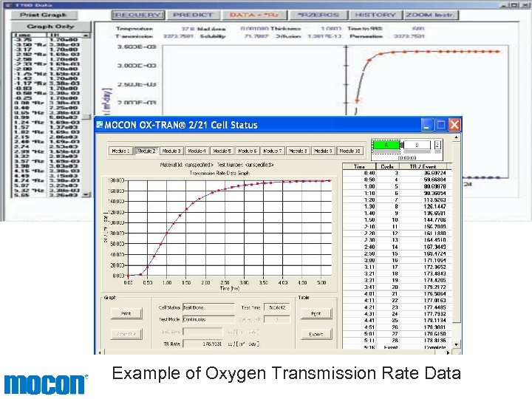Switch to Module 9 tab
The height and width of the screenshot is (399, 532).
tap(324, 151)
